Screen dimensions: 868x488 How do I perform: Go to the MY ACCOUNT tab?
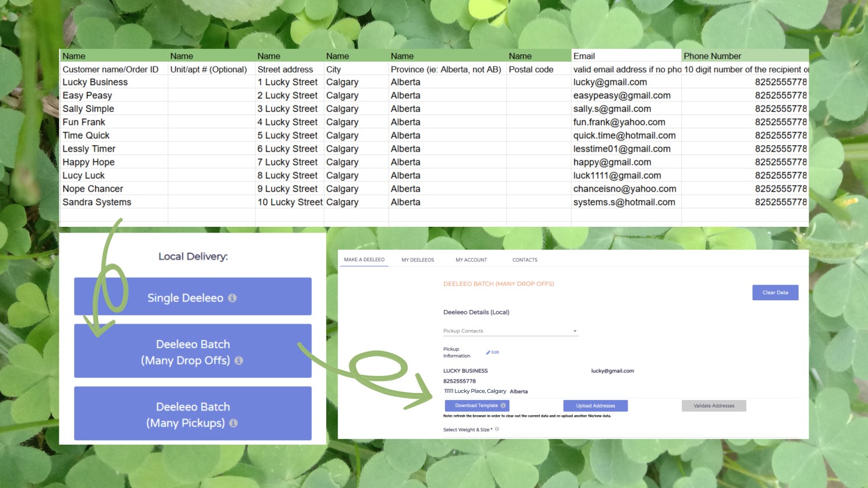point(471,260)
